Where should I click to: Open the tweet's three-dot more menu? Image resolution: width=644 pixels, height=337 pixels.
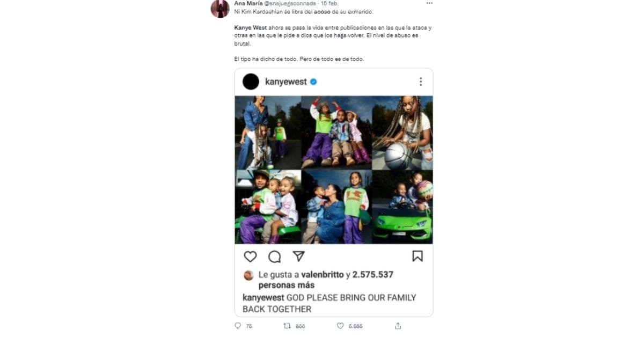tap(429, 3)
